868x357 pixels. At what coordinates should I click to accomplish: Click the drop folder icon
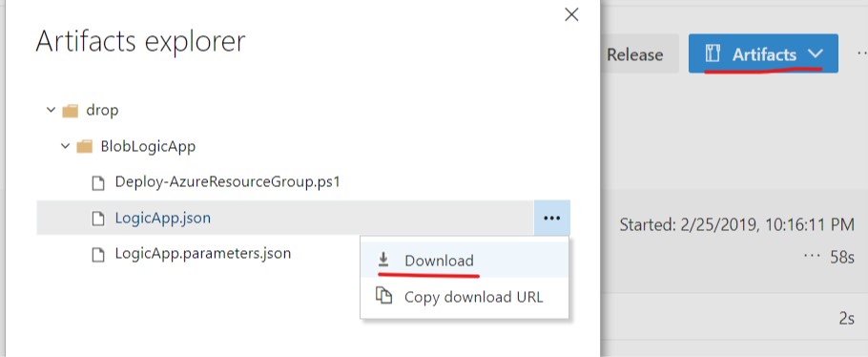tap(70, 111)
